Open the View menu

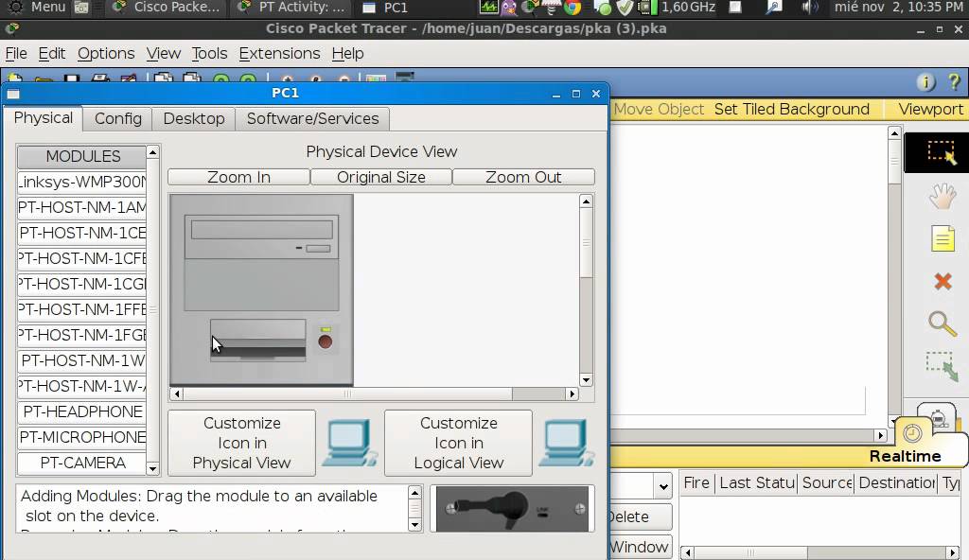point(163,54)
